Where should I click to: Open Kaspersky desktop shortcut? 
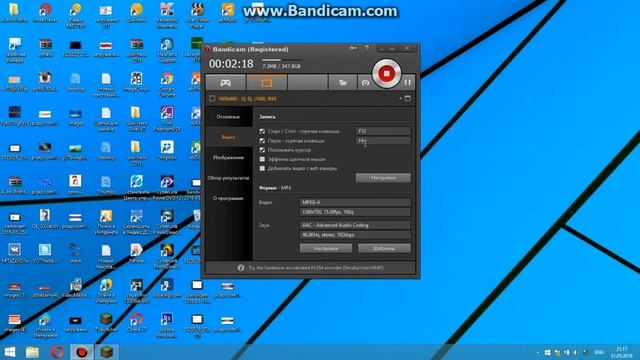[167, 15]
